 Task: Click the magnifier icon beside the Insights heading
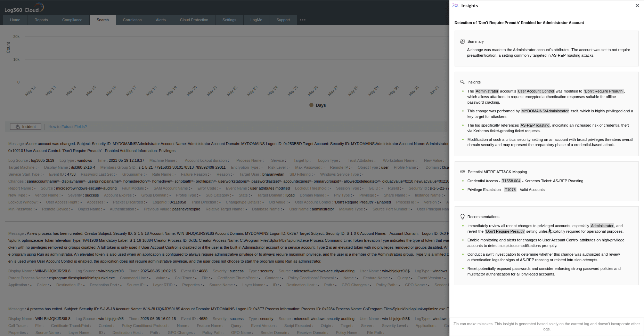pos(462,82)
